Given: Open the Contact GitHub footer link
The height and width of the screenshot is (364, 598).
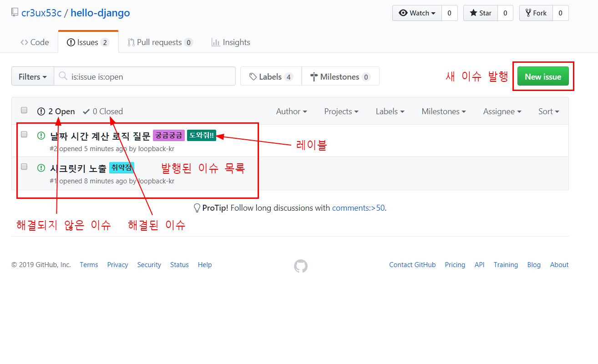Looking at the screenshot, I should point(412,265).
